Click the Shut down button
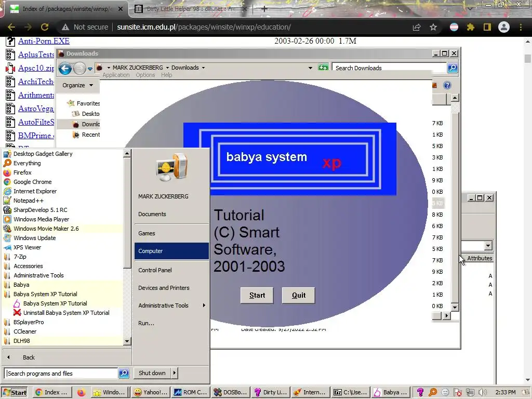 (152, 373)
